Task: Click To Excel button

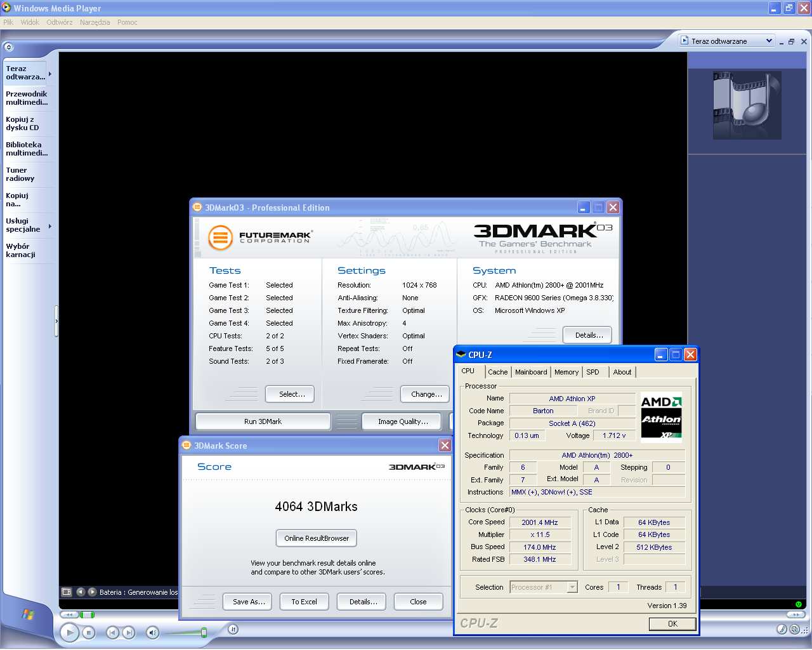Action: (x=304, y=602)
